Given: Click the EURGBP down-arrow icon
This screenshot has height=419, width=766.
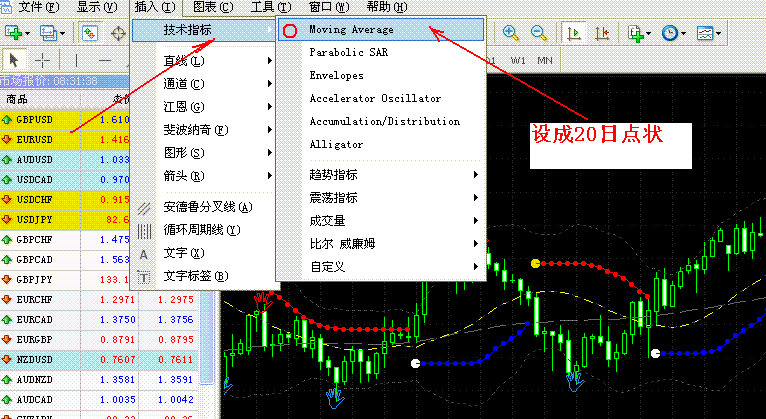Looking at the screenshot, I should click(7, 340).
